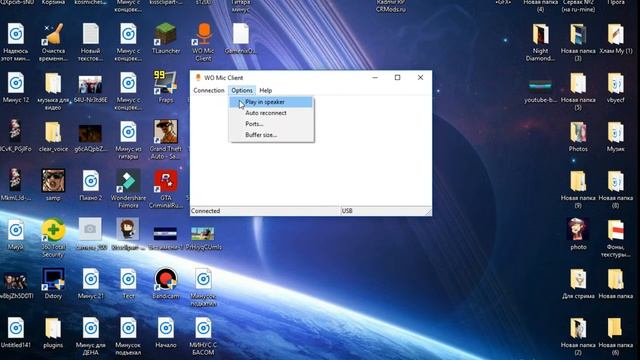The height and width of the screenshot is (360, 640).
Task: Select GTA CriminalRu... desktop shortcut
Action: (x=166, y=189)
